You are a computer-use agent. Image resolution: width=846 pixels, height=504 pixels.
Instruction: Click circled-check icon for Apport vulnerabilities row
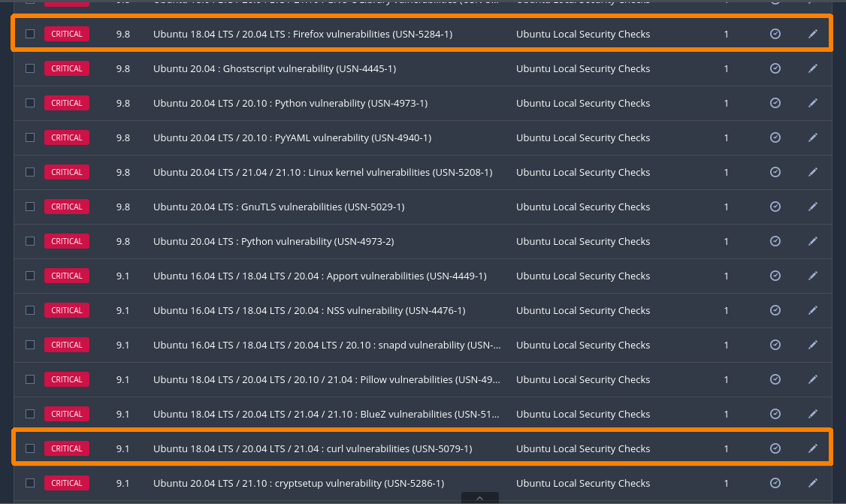775,276
